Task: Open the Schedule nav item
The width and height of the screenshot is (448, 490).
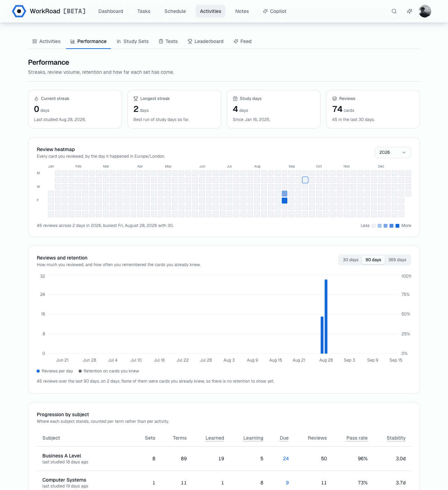Action: point(175,11)
